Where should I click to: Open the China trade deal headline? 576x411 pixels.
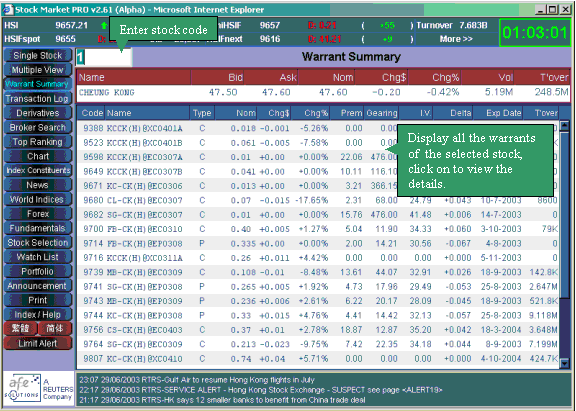click(x=222, y=400)
